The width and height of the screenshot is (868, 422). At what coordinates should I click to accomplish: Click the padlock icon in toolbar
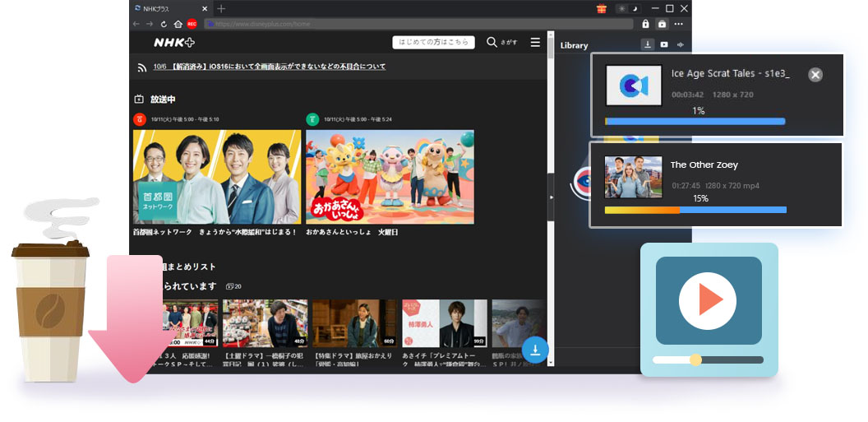point(645,24)
